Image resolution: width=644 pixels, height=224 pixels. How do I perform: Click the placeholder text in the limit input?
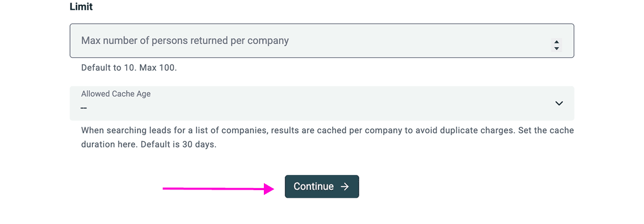(185, 41)
